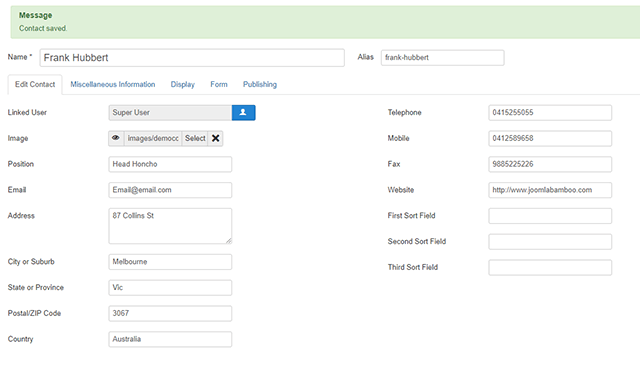The height and width of the screenshot is (373, 640).
Task: Click the 'State or Province' label
Action: pos(36,287)
